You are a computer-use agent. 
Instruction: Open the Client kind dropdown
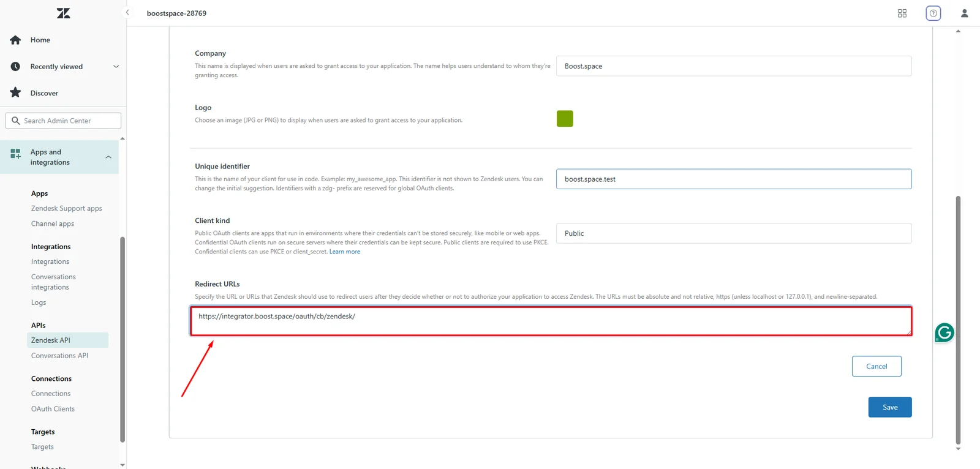(x=734, y=233)
